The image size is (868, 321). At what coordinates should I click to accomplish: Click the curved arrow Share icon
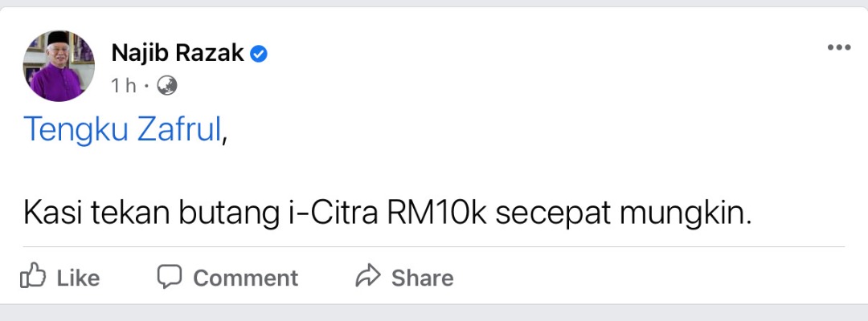[x=368, y=276]
